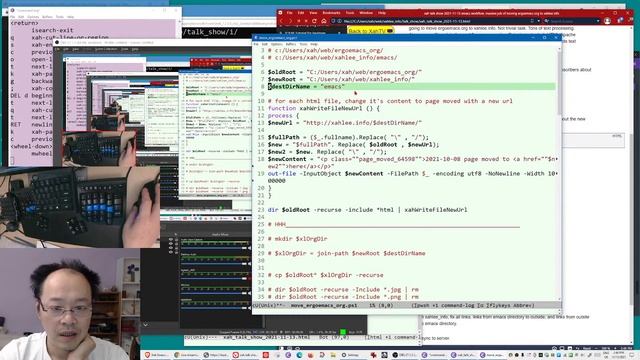Toggle eye visibility of top OBS source
This screenshot has height=360, width=640.
(x=171, y=239)
